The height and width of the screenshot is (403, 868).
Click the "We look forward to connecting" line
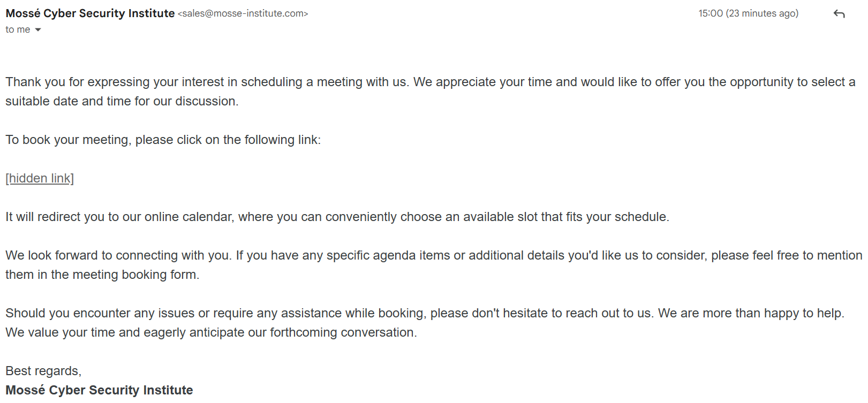coord(434,255)
